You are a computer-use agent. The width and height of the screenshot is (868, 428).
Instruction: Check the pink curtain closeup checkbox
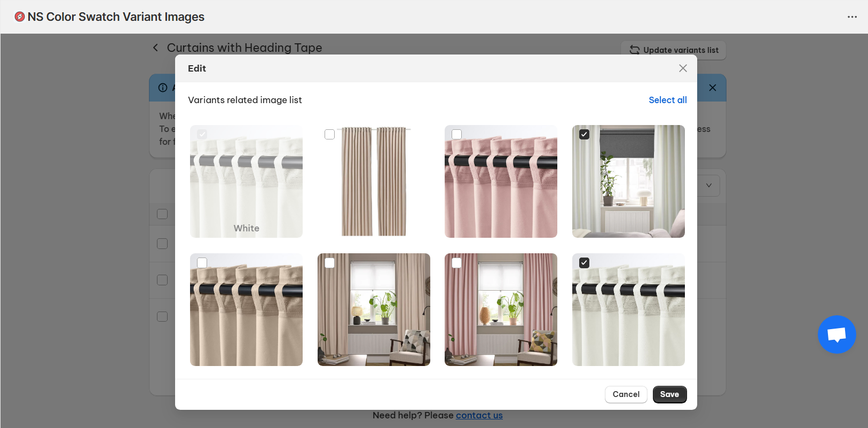[x=456, y=135]
